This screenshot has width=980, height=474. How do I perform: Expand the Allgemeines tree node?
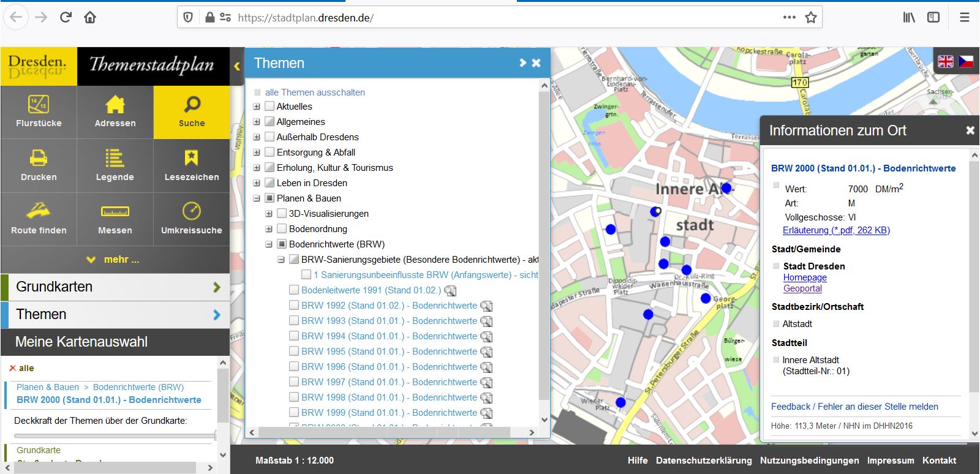pos(257,122)
